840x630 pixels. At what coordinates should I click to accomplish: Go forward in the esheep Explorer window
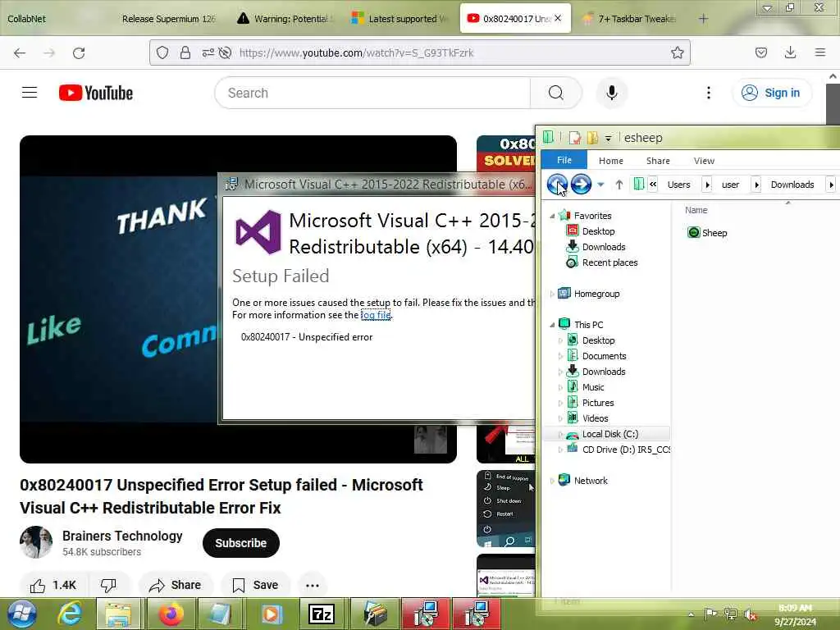[581, 185]
